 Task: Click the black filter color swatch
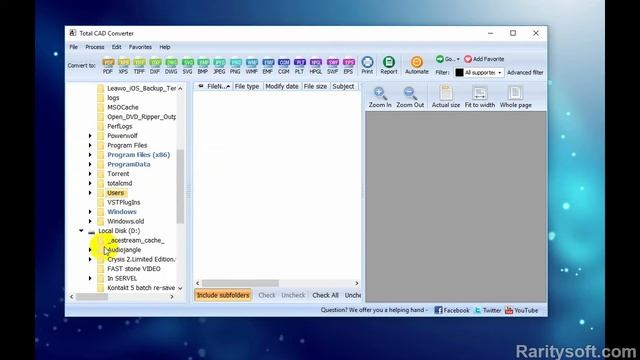[459, 72]
